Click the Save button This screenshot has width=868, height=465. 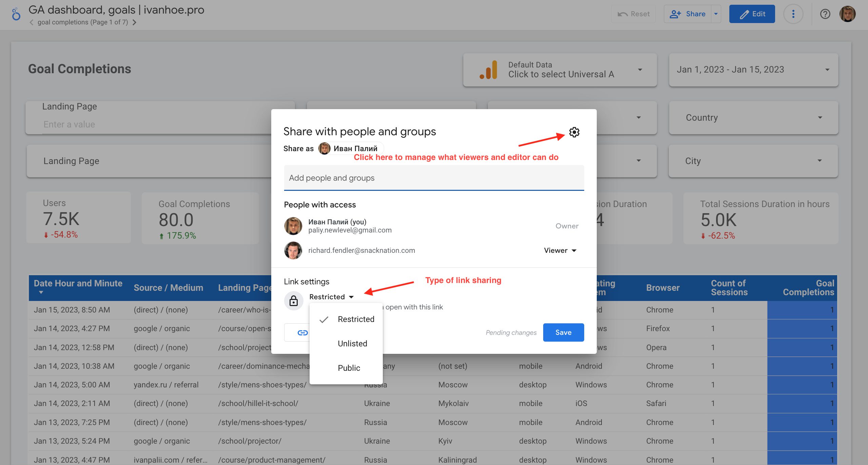tap(563, 332)
